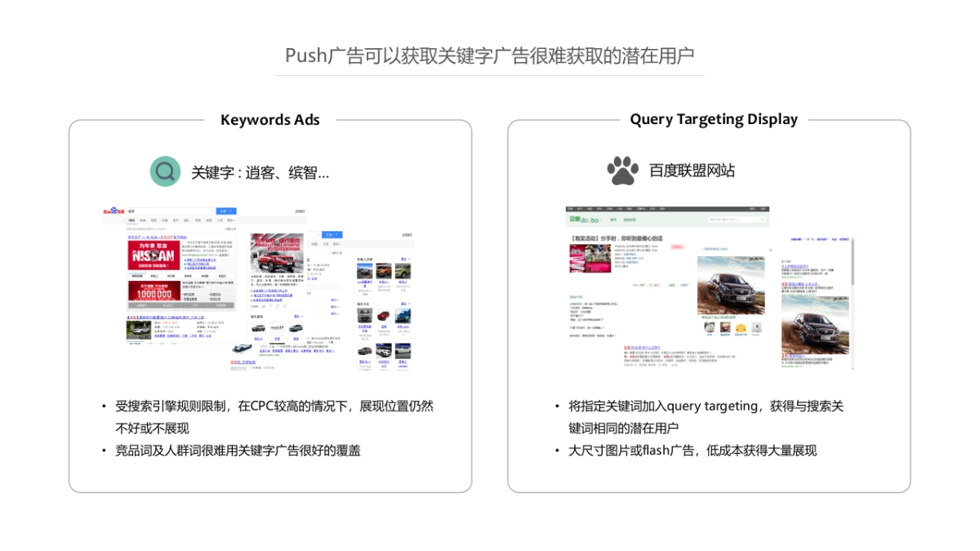
Task: Open the pink Douban event poster thumbnail
Action: point(590,258)
